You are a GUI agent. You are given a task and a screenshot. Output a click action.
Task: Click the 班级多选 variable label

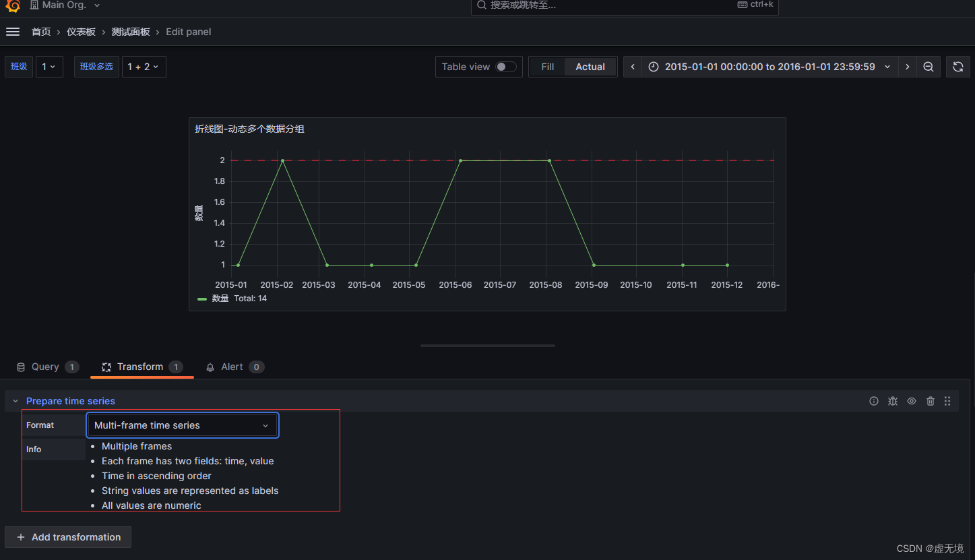[x=96, y=67]
